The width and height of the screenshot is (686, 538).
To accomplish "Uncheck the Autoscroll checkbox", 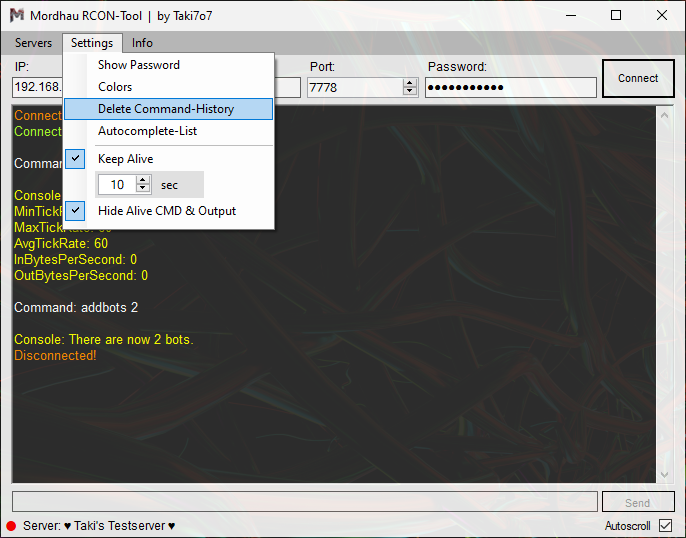I will [x=665, y=525].
